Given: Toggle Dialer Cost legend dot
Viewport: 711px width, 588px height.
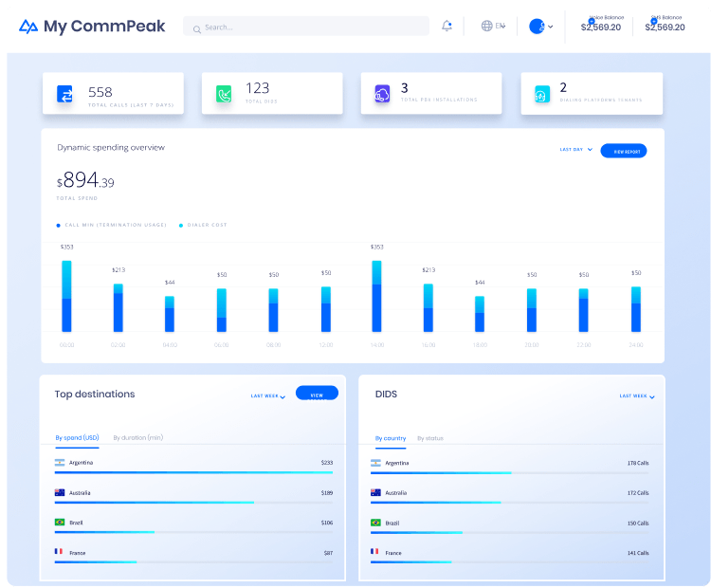Looking at the screenshot, I should point(181,226).
